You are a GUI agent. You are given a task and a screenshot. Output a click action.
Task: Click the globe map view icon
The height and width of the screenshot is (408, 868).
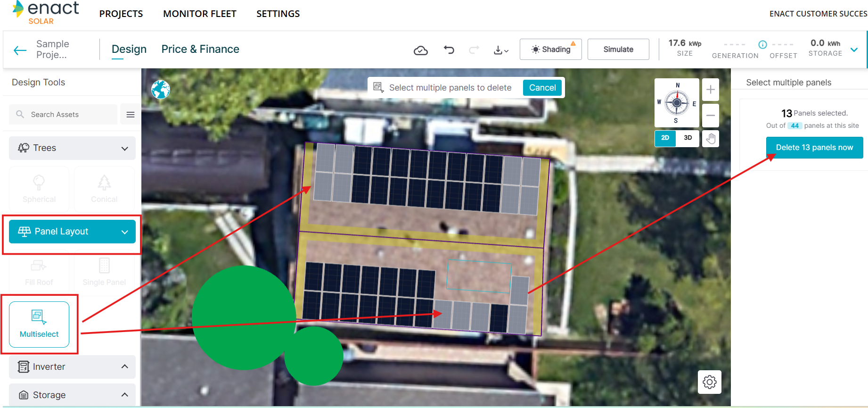click(x=161, y=89)
